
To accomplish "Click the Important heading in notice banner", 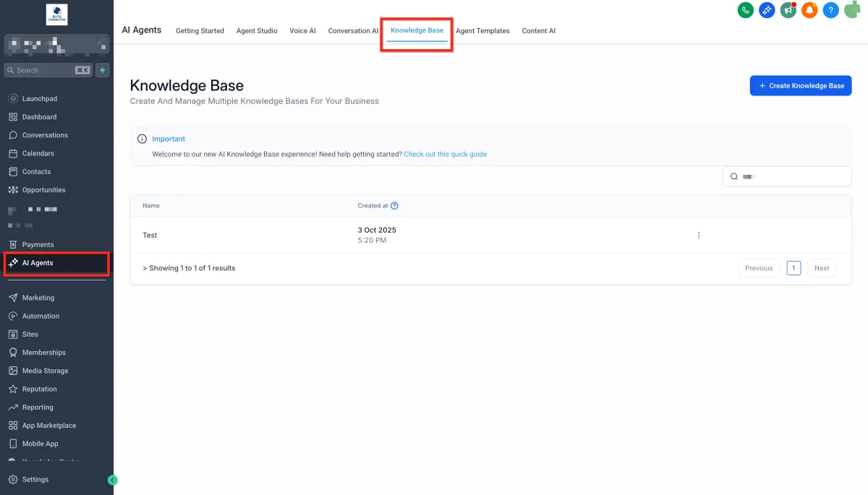I will tap(169, 139).
